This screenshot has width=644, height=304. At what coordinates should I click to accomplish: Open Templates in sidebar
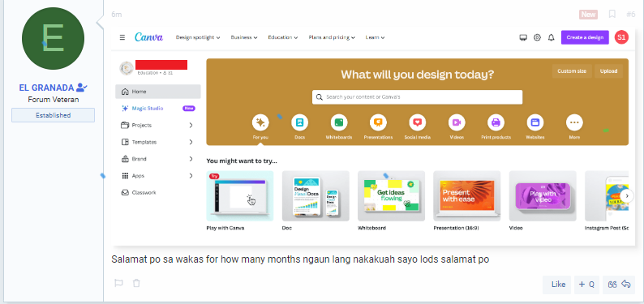157,142
